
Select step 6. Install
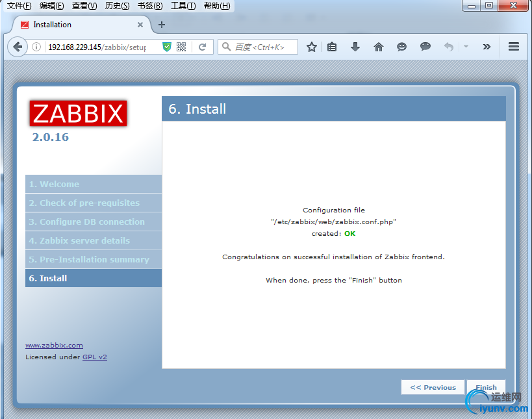tap(94, 278)
